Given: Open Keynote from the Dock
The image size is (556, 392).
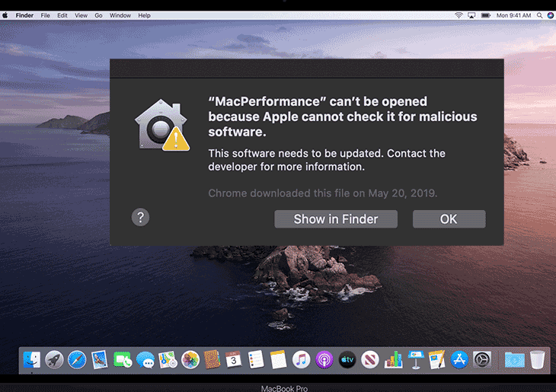Looking at the screenshot, I should pos(416,360).
